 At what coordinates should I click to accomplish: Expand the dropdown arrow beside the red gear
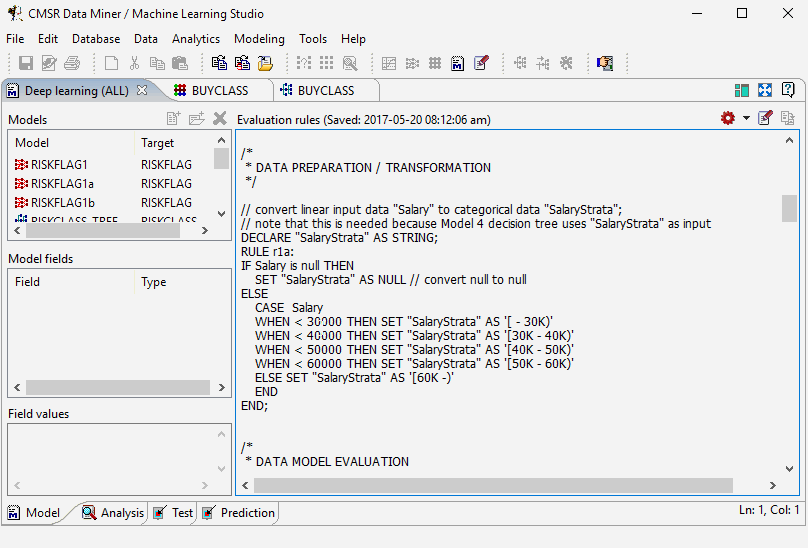click(746, 118)
